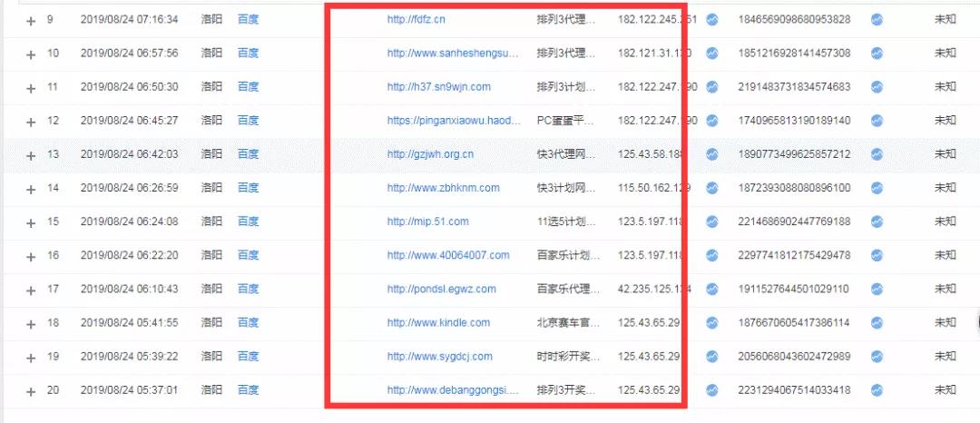Click the blue icon beside row 9's IP address
Viewport: 980px width, 423px height.
712,19
